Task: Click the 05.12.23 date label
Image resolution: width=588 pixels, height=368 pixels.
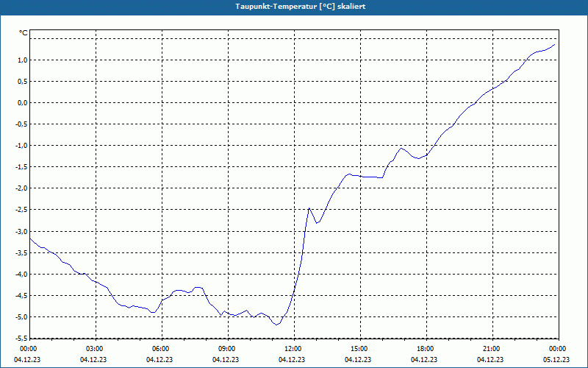Action: tap(556, 359)
